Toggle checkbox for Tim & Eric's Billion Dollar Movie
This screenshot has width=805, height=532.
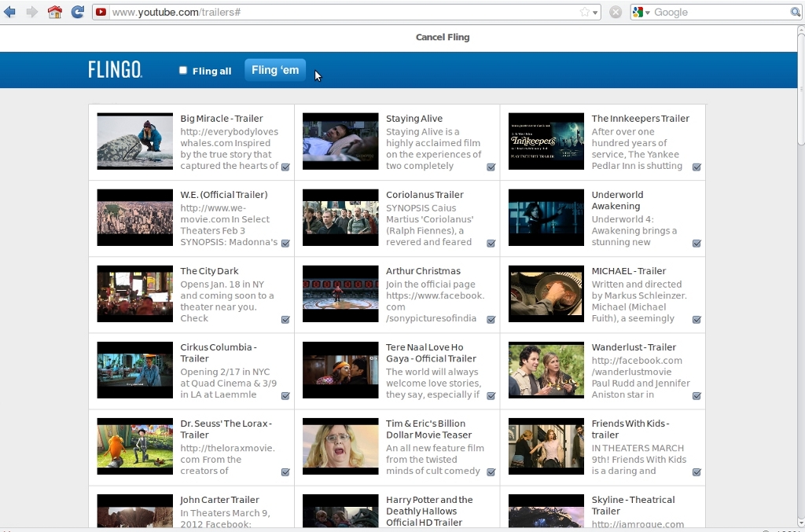(491, 472)
